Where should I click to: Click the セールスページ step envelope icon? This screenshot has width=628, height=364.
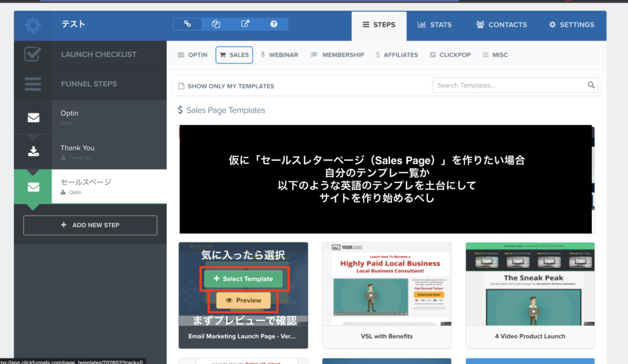33,187
